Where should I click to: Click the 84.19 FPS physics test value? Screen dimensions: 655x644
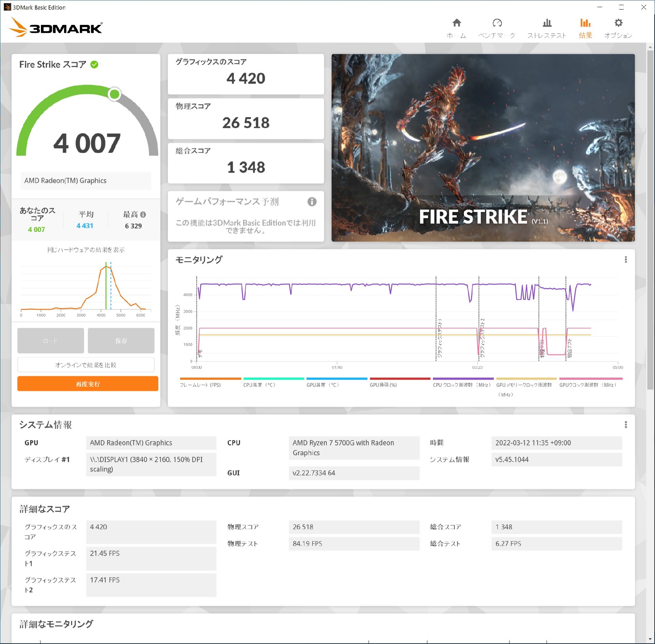pyautogui.click(x=354, y=543)
